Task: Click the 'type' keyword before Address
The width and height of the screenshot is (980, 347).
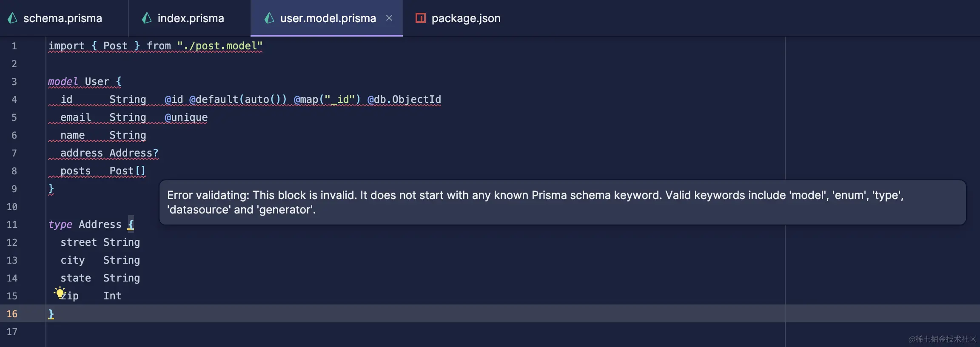Action: click(x=60, y=224)
